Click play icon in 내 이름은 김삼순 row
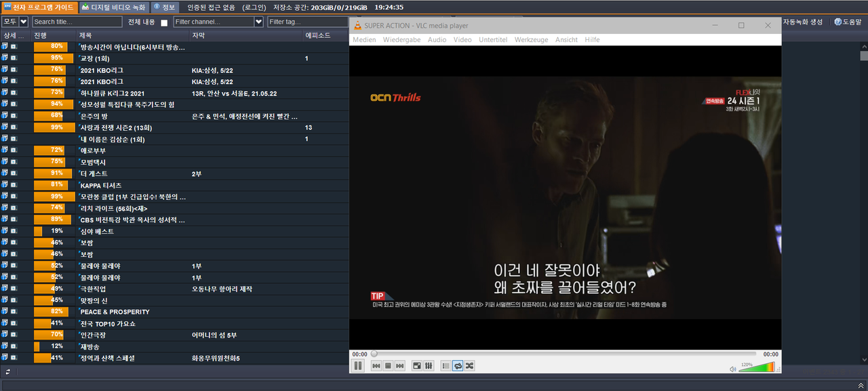 (14, 138)
